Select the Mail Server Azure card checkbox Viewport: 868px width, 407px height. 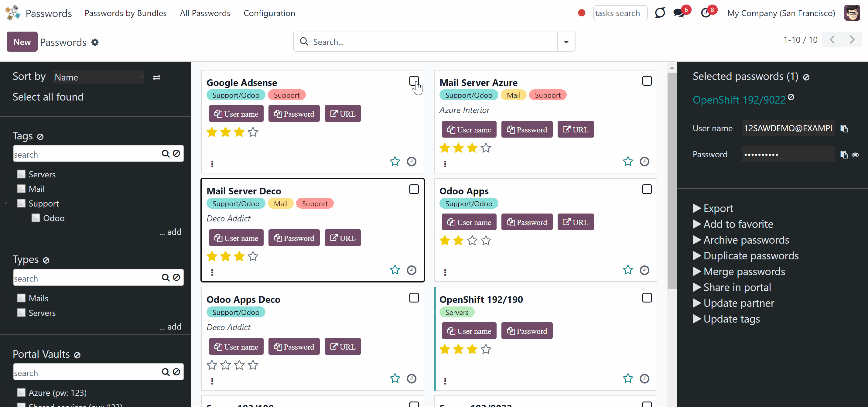646,81
